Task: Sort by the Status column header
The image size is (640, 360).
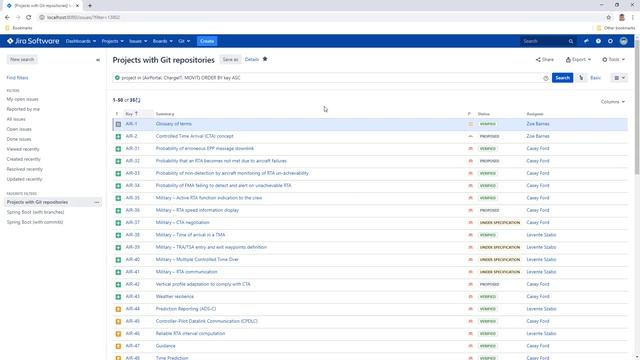Action: click(484, 114)
